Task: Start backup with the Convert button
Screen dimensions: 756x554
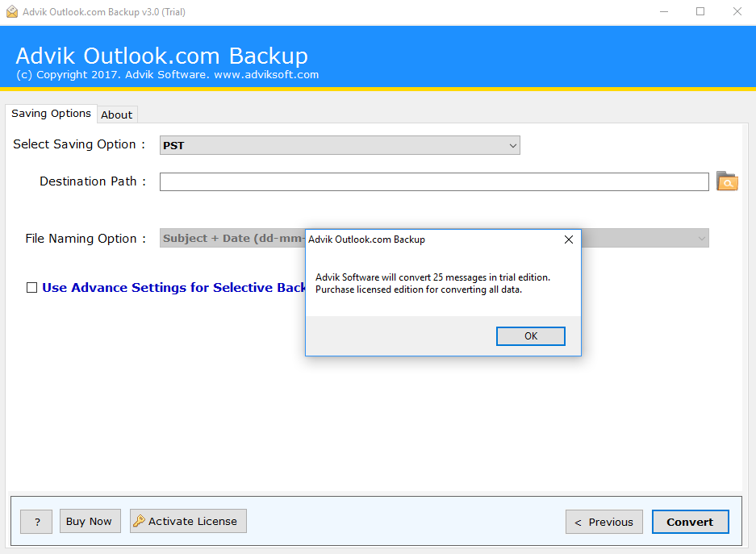Action: tap(690, 522)
